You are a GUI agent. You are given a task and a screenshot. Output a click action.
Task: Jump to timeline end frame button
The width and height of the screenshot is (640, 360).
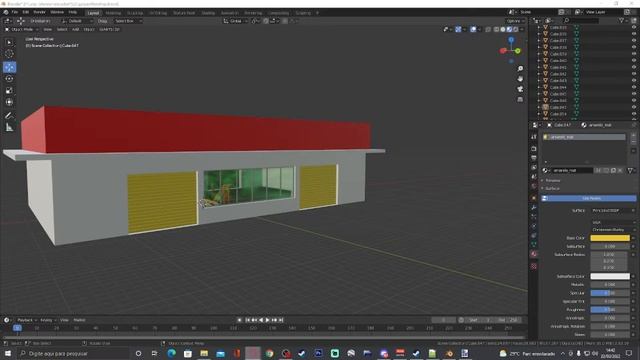tap(281, 320)
